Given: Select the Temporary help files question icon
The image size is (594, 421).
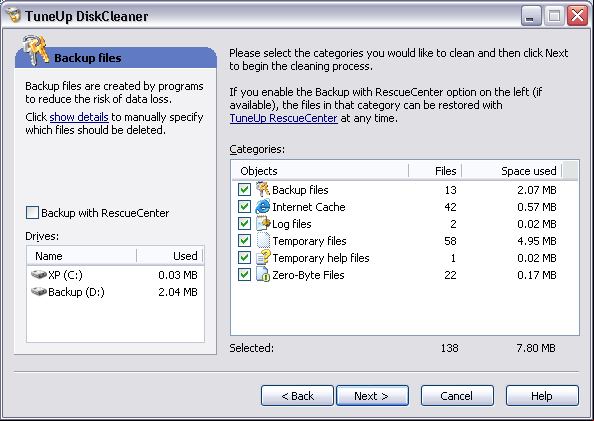Looking at the screenshot, I should tap(263, 258).
